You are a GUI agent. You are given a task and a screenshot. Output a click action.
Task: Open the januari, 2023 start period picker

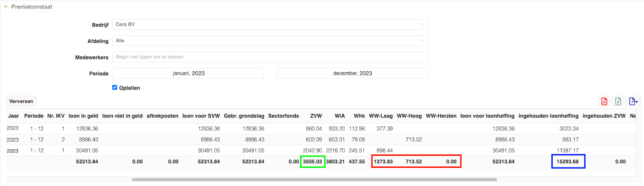point(188,73)
